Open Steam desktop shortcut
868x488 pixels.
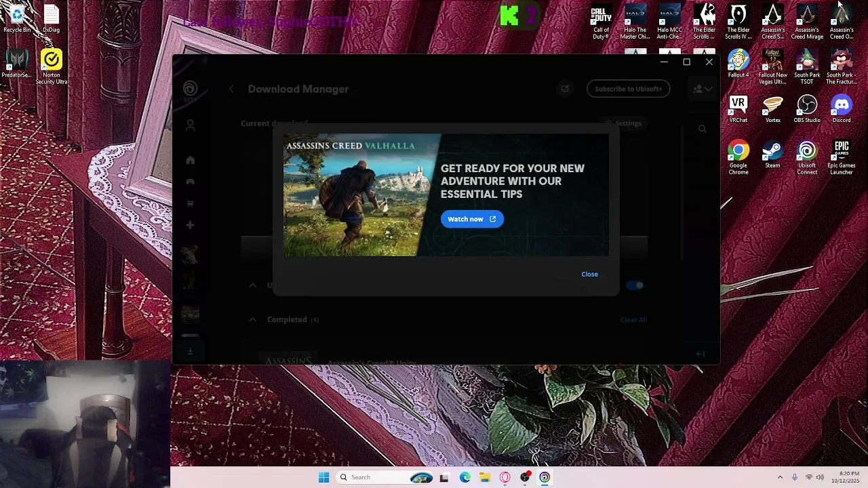click(772, 155)
